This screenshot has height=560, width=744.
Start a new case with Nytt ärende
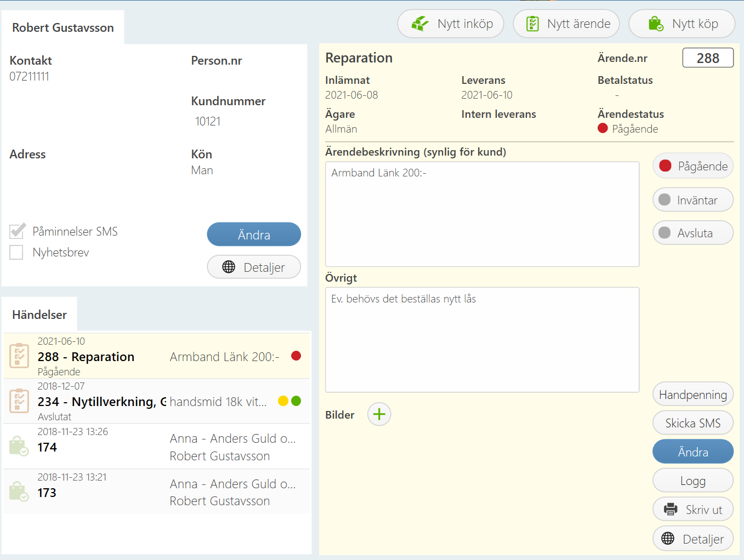click(566, 24)
